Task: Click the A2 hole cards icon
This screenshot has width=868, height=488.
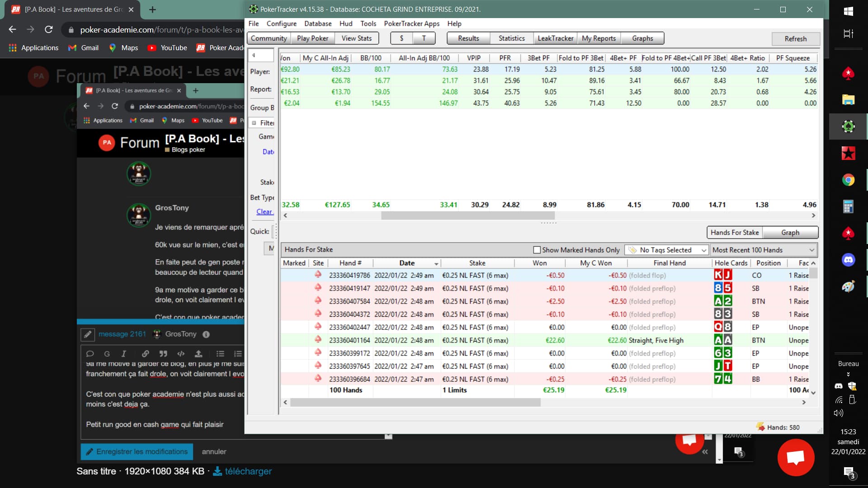Action: pyautogui.click(x=723, y=301)
